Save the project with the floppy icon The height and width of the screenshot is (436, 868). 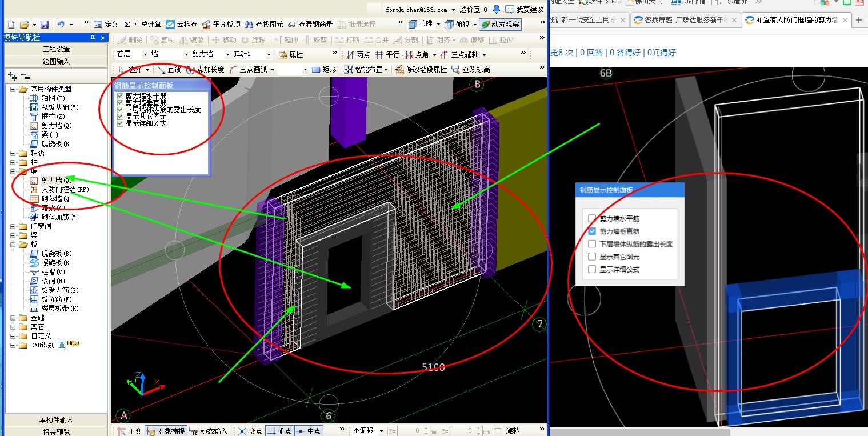(45, 25)
